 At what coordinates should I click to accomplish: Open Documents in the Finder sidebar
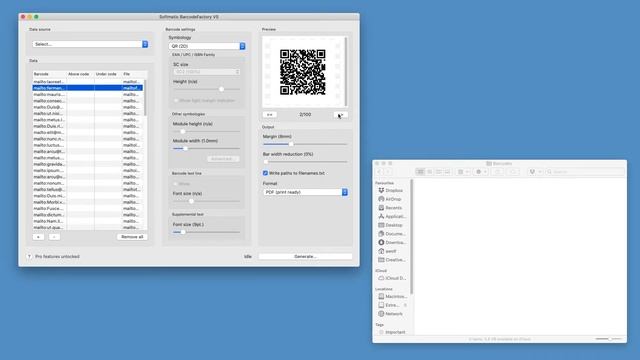pyautogui.click(x=391, y=233)
